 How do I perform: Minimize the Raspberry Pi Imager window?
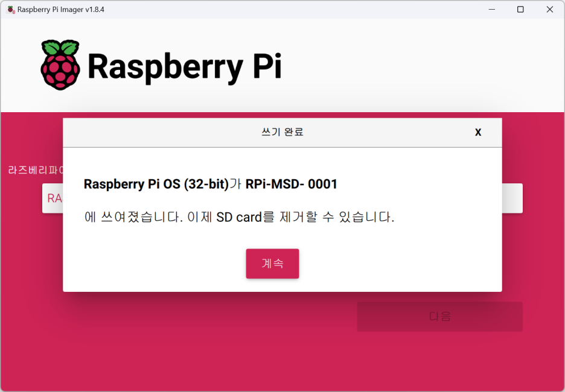tap(492, 10)
